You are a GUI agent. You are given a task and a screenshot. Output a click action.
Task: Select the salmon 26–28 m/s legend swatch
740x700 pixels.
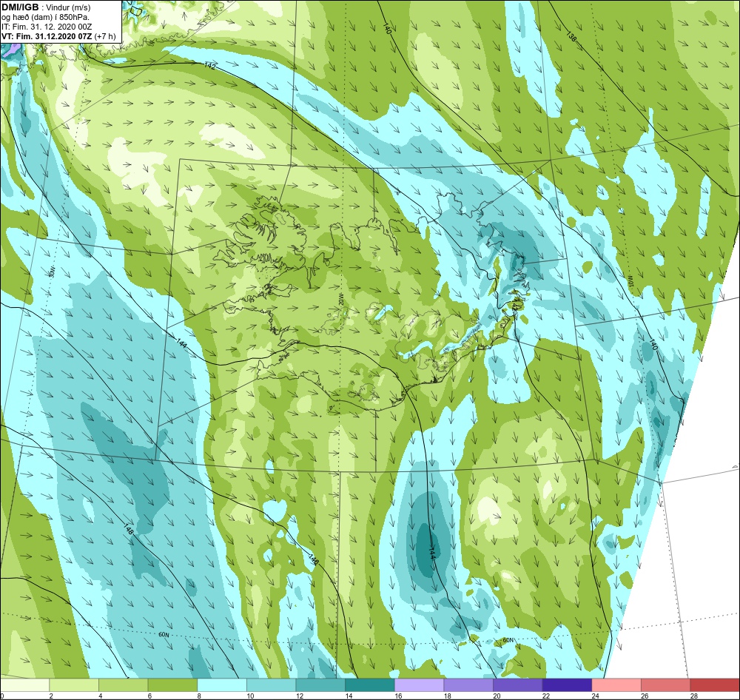pyautogui.click(x=666, y=685)
